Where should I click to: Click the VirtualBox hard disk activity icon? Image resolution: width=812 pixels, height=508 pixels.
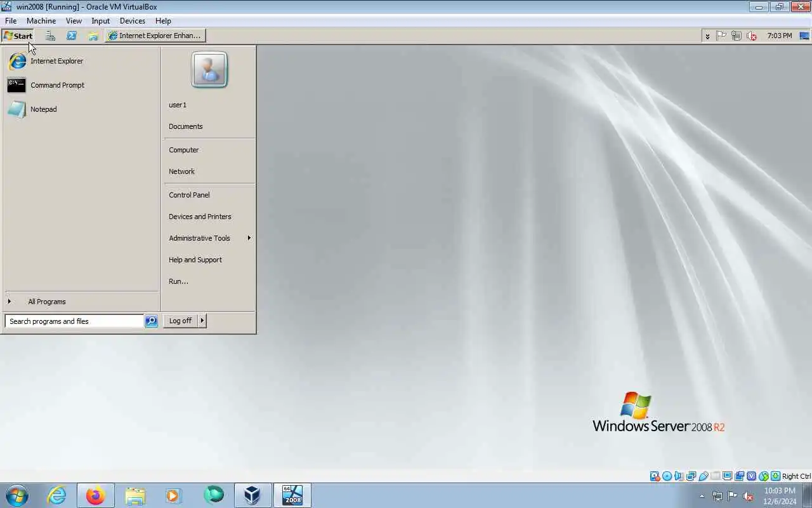coord(655,476)
